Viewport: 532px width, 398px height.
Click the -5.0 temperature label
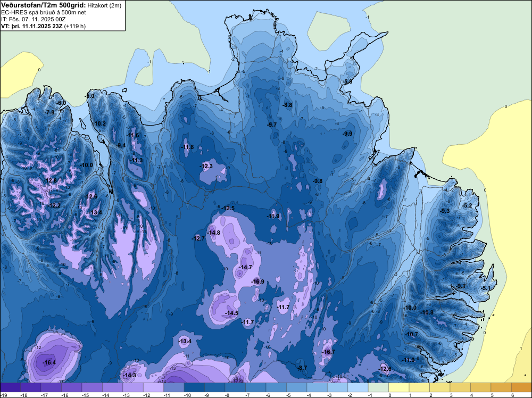point(89,96)
